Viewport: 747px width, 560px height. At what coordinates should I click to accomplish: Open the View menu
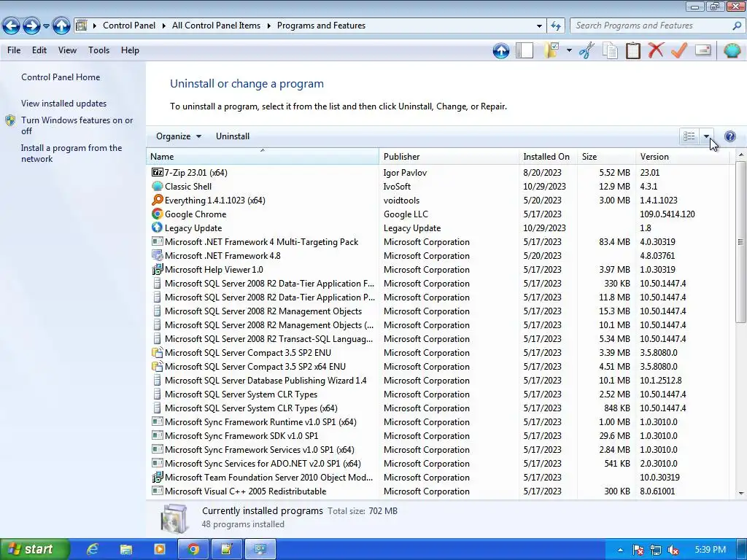[x=67, y=50]
